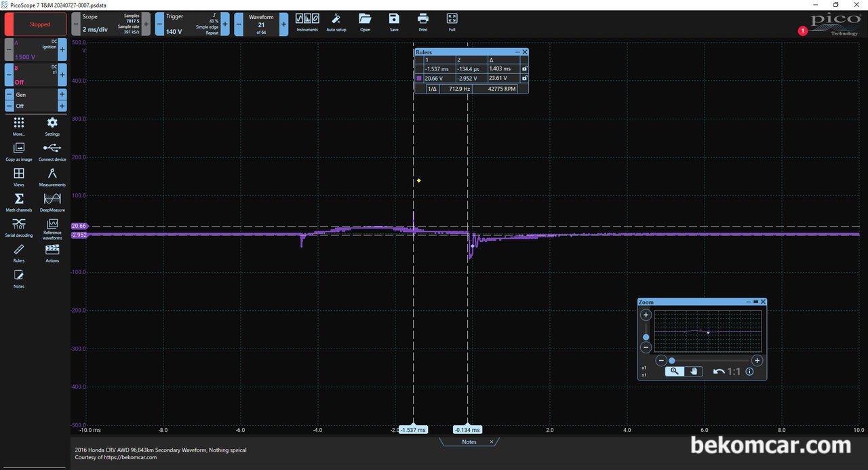Print the waveform
This screenshot has width=868, height=470.
click(423, 22)
